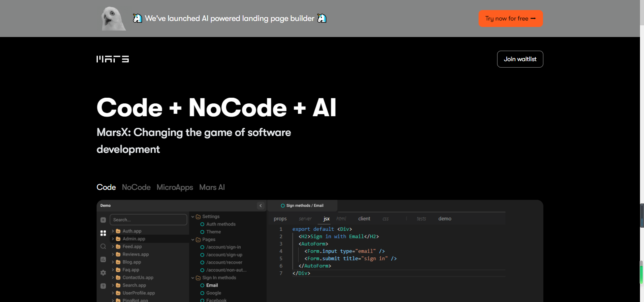
Task: Click circle icon in Sign methods / Email tab
Action: click(x=283, y=205)
